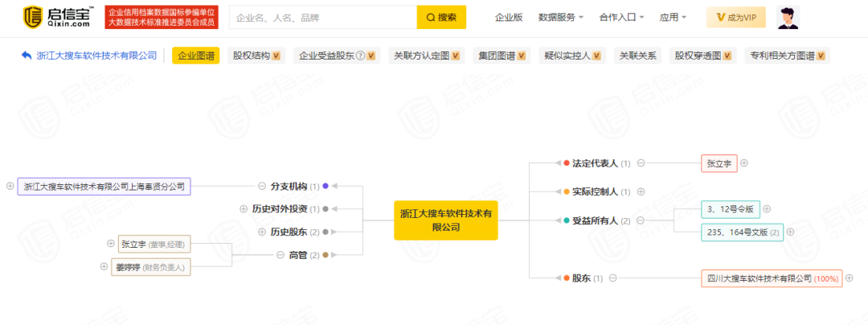Expand the 实际控制人 branch
Image resolution: width=868 pixels, height=325 pixels.
(x=641, y=191)
